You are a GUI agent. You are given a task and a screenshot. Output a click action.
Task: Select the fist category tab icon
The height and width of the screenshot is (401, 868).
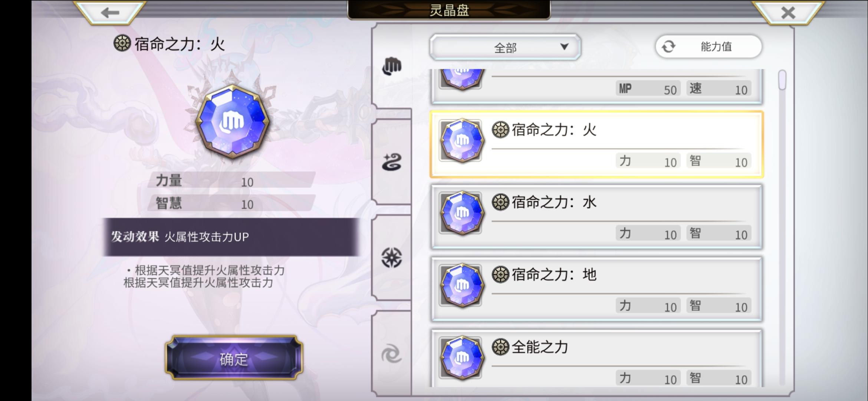(392, 66)
